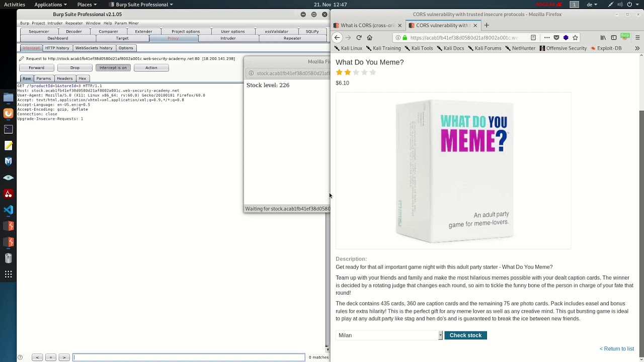
Task: Open the yellow notes editor in the dock
Action: pyautogui.click(x=8, y=145)
